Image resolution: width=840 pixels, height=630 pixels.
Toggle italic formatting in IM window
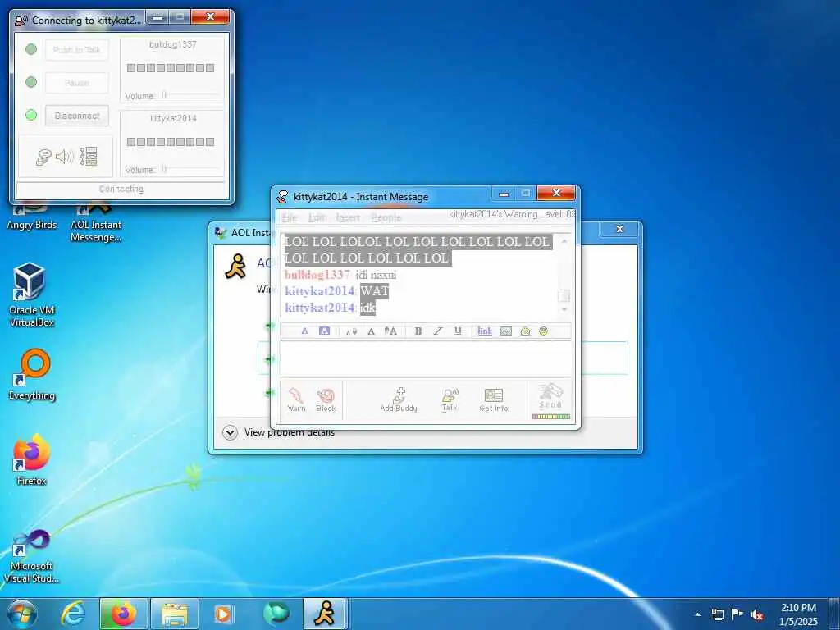click(438, 331)
